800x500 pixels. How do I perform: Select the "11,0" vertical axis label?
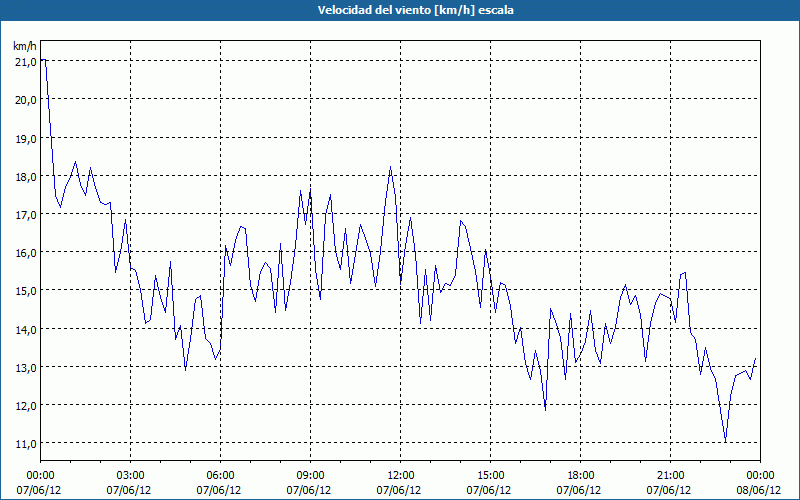(x=26, y=444)
